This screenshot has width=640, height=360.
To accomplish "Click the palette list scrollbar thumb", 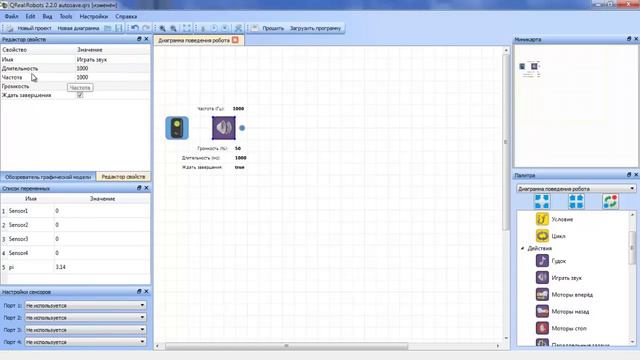I will (633, 247).
